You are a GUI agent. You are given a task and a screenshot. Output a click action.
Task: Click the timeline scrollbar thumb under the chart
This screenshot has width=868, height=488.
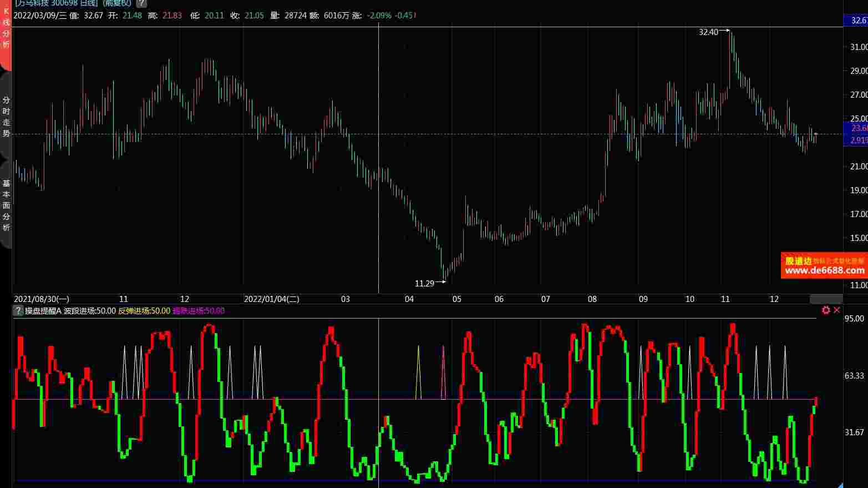click(826, 299)
